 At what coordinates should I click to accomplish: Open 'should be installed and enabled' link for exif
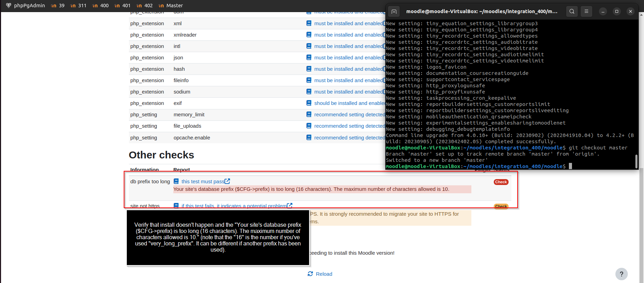point(349,103)
